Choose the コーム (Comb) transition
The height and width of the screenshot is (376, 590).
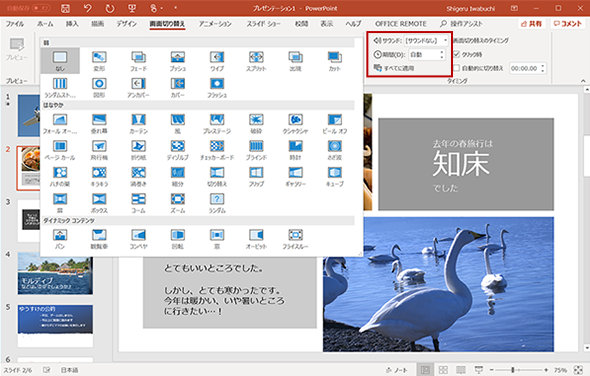tap(138, 202)
